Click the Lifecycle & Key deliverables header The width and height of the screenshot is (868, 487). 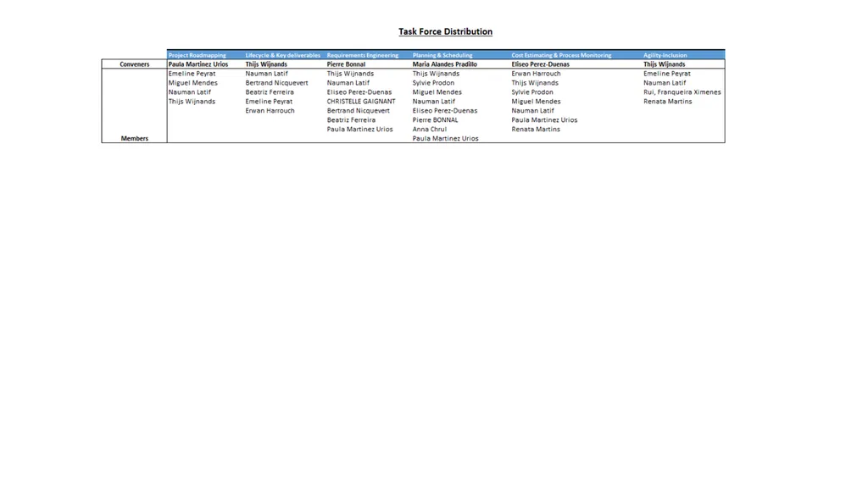(283, 55)
